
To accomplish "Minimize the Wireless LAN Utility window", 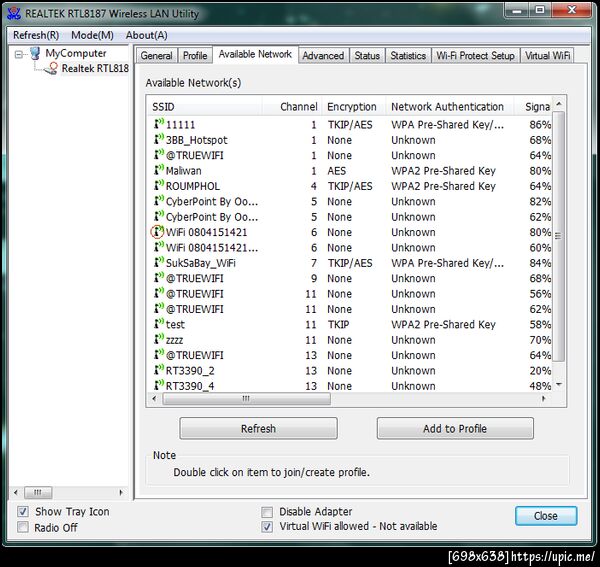I will tap(517, 11).
